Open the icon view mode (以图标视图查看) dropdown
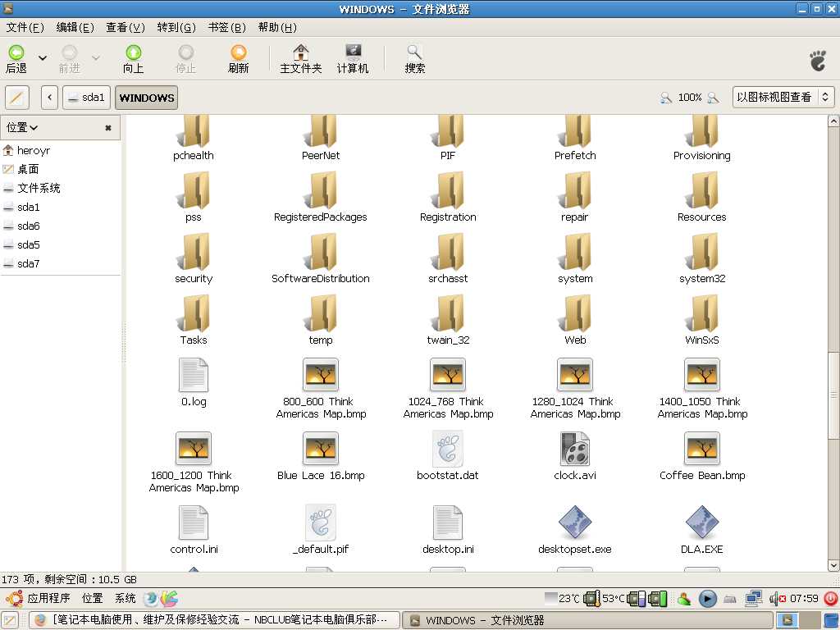 click(x=783, y=97)
